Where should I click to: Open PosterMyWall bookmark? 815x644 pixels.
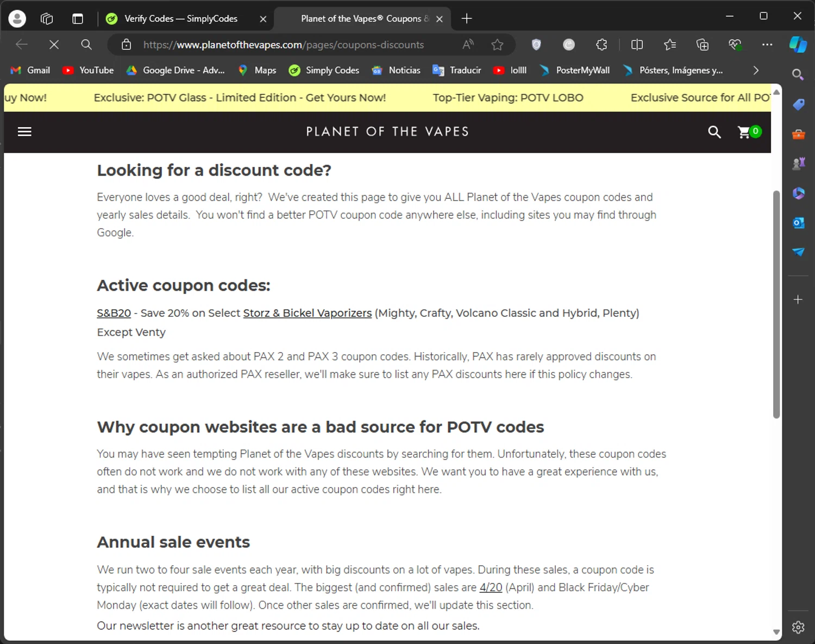[x=574, y=70]
